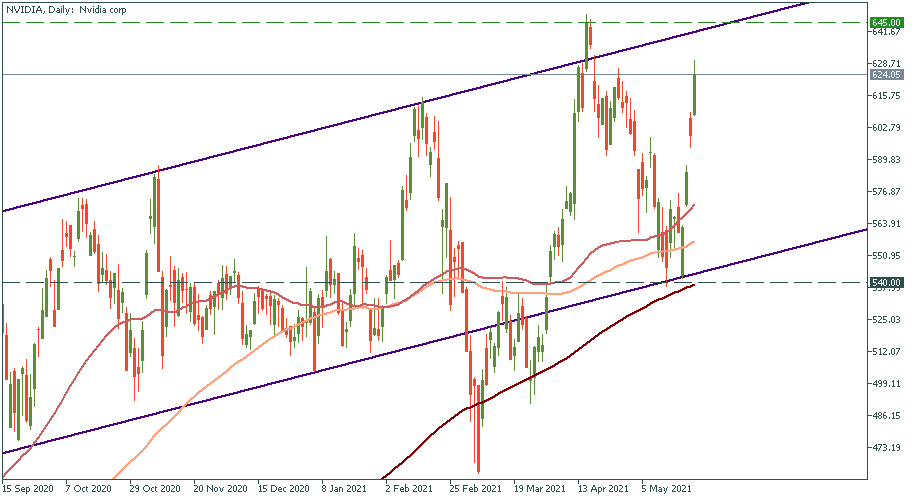
Task: Click the 602.79 price axis value
Action: [x=886, y=127]
